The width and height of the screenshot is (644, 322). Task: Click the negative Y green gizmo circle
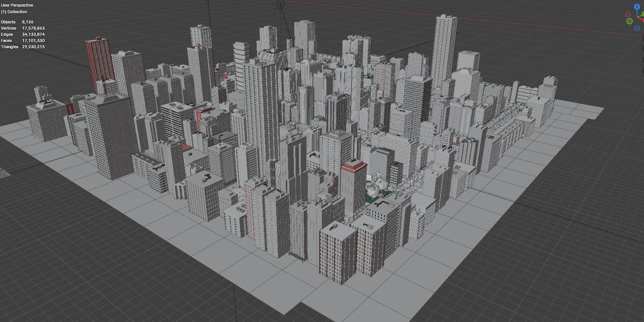coord(630,21)
